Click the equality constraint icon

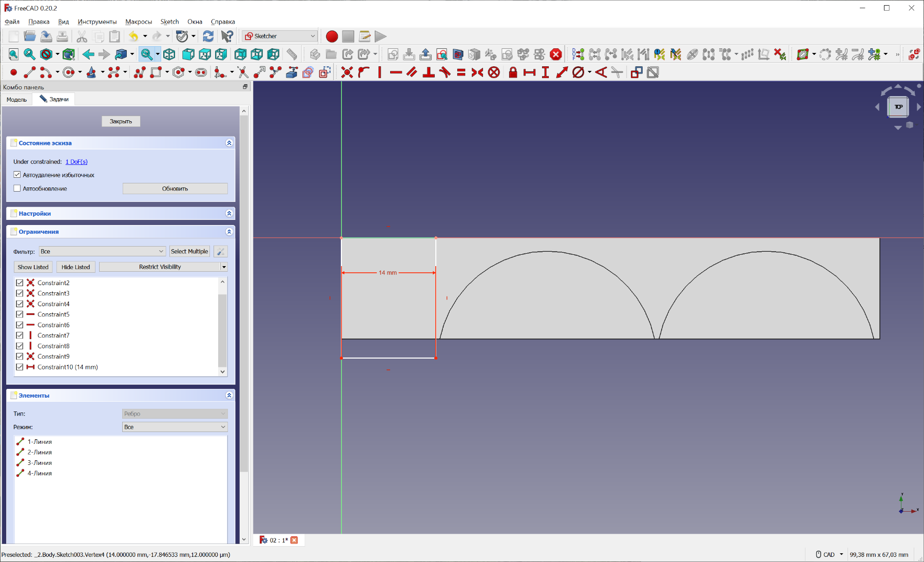461,72
